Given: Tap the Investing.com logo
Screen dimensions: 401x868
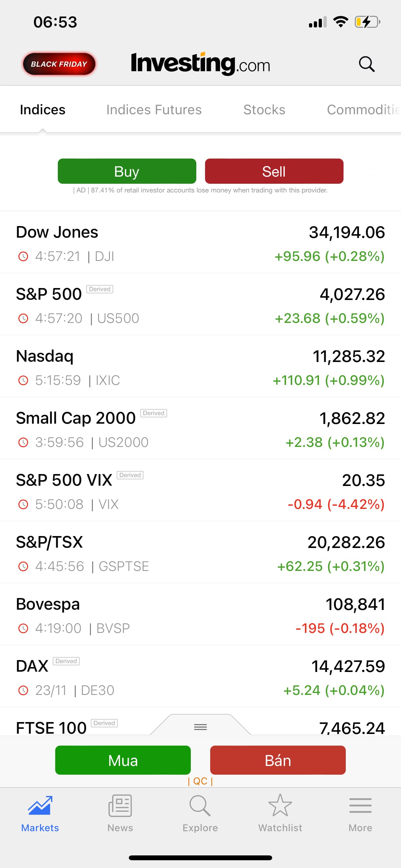Looking at the screenshot, I should 200,63.
